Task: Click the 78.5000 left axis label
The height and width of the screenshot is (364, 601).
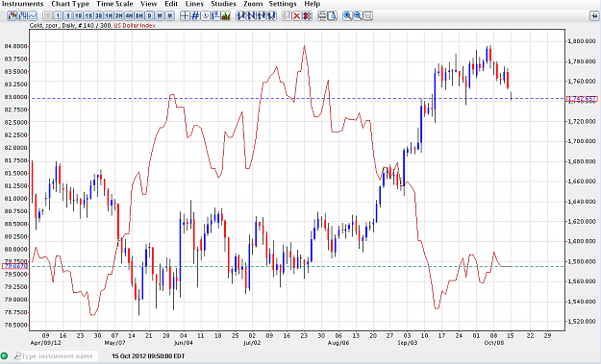Action: [15, 325]
